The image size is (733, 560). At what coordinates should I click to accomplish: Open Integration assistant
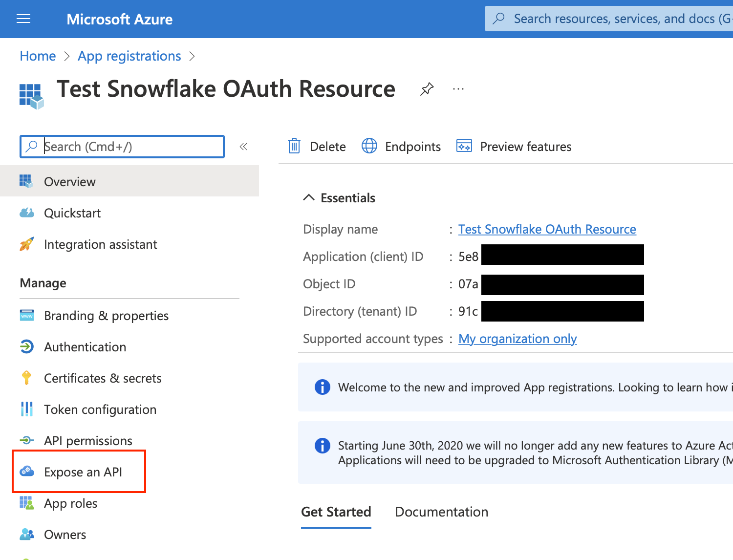point(100,244)
